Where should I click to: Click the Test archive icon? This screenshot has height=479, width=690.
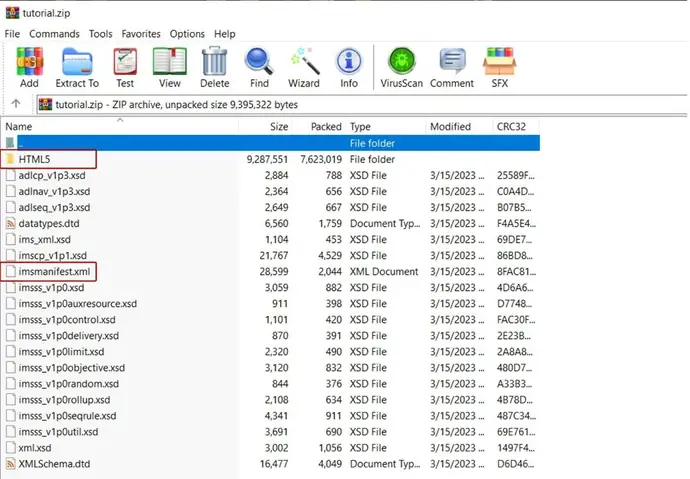(125, 62)
